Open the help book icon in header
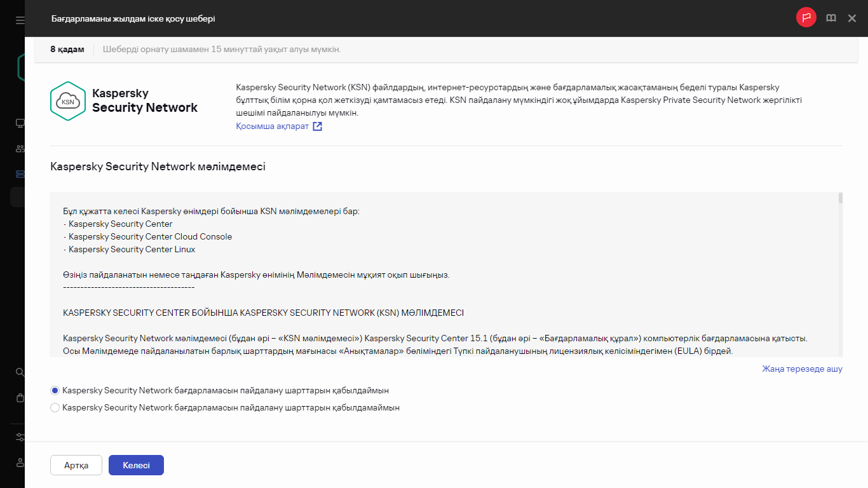Screen dimensions: 868x488 (x=831, y=18)
